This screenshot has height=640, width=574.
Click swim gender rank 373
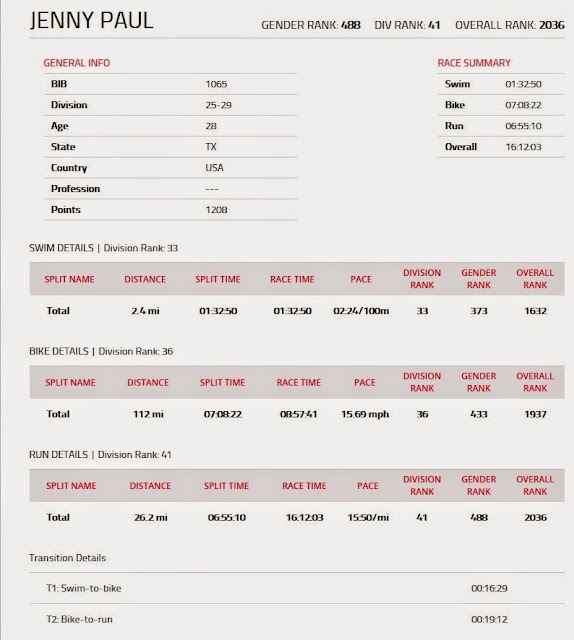(478, 311)
